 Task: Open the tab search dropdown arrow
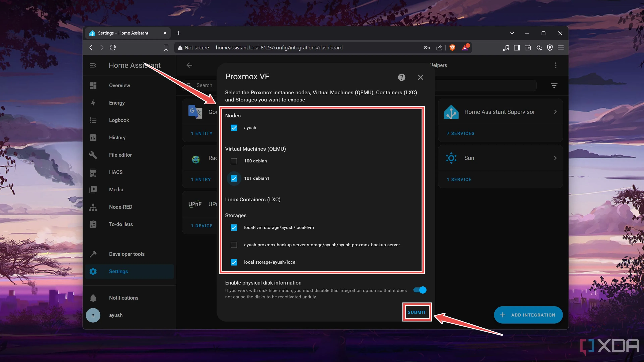coord(512,33)
